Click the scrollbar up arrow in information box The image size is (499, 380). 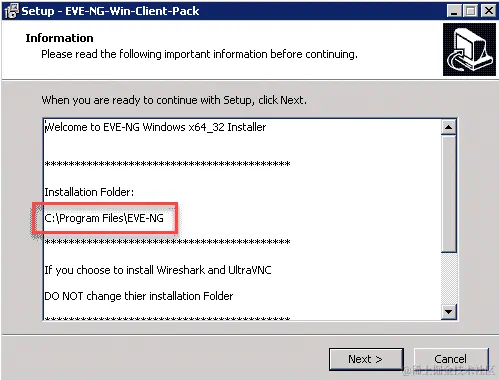tap(449, 127)
